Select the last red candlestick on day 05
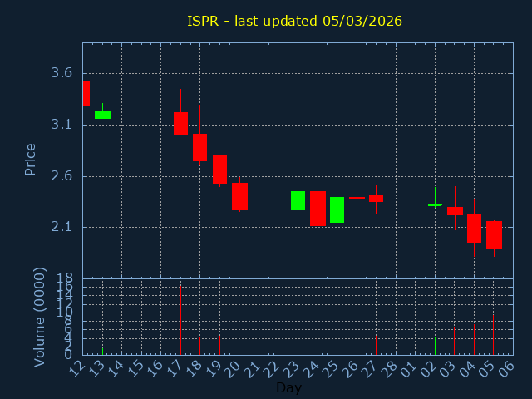Image resolution: width=532 pixels, height=399 pixels. tap(494, 234)
